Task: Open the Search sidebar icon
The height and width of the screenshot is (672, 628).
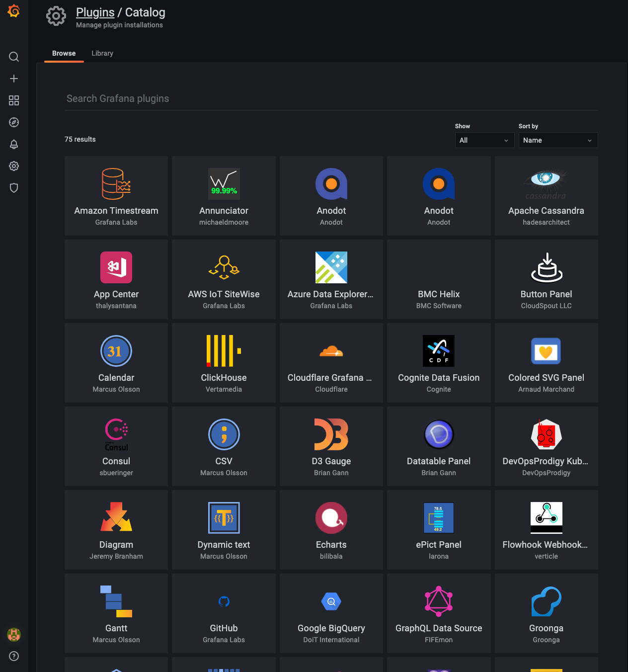Action: point(13,57)
